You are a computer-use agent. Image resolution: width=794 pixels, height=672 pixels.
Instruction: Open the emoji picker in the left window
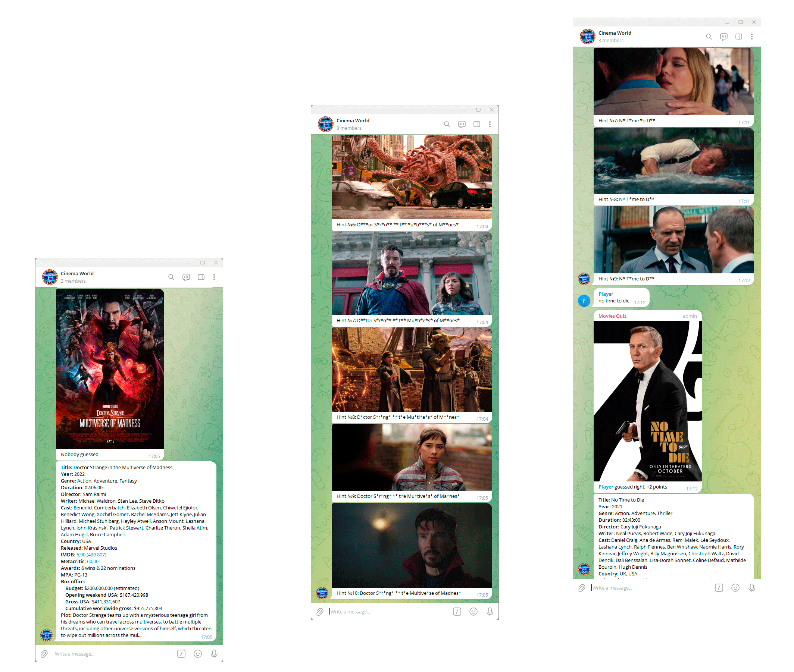(197, 654)
